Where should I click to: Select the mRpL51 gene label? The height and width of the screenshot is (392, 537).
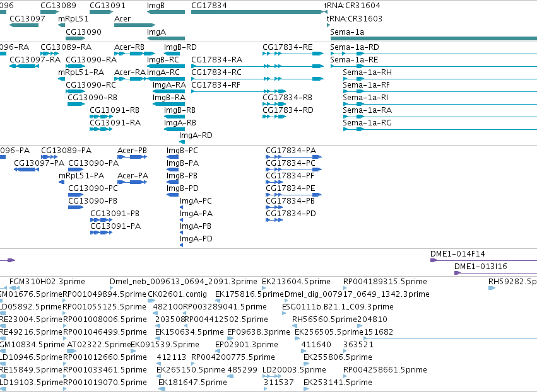coord(73,19)
